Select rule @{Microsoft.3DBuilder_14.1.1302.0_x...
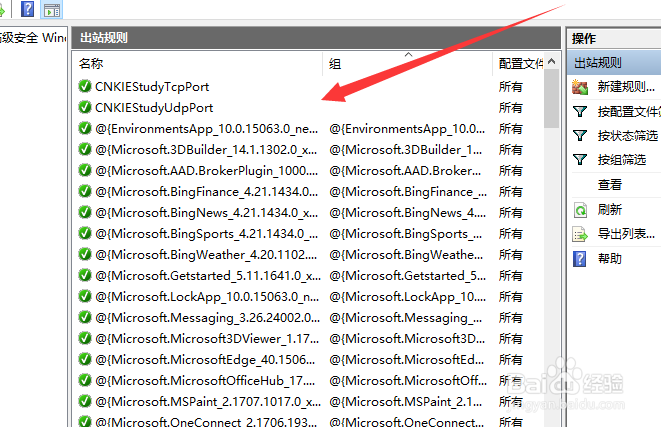Image resolution: width=661 pixels, height=427 pixels. pos(206,150)
